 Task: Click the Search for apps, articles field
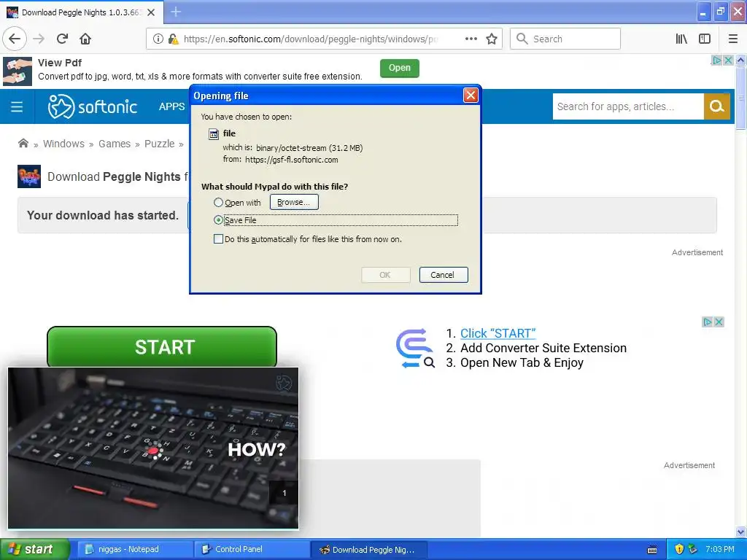(628, 106)
